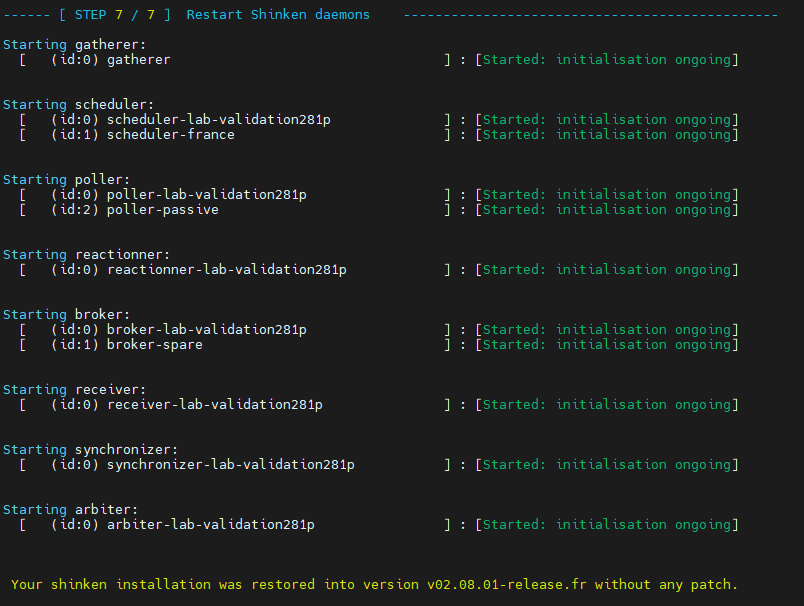The width and height of the screenshot is (804, 606).
Task: Click the 'Starting gatherer:' line
Action: click(x=74, y=45)
